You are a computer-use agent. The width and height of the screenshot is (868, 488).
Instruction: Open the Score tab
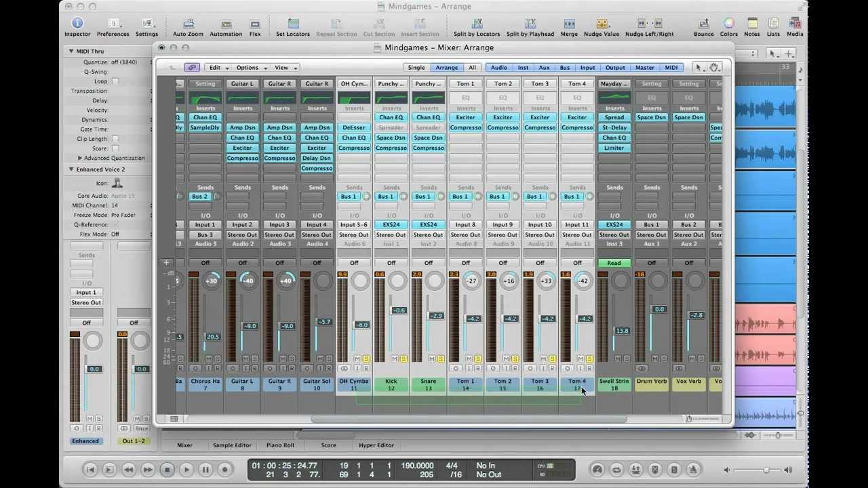(x=328, y=445)
